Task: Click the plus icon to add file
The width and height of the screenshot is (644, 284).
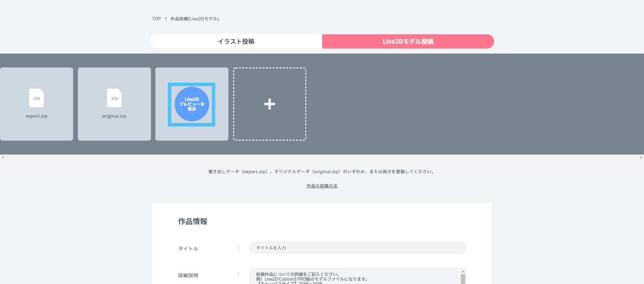Action: [269, 104]
